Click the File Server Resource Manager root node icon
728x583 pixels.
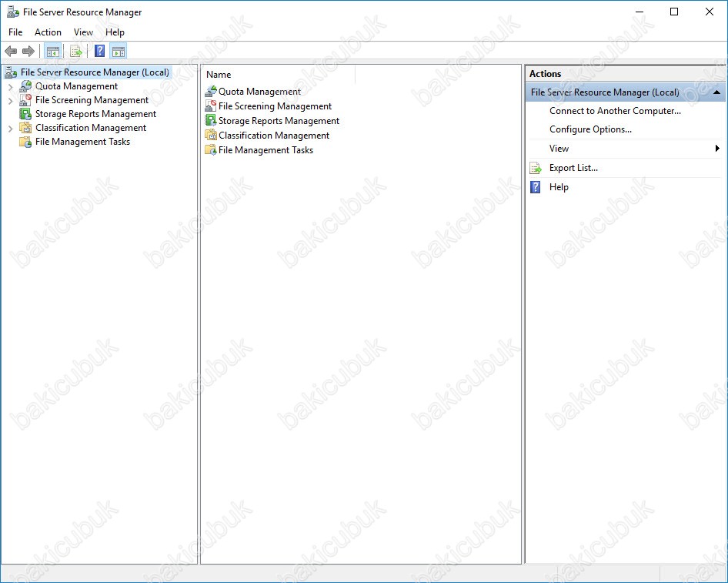pos(11,72)
